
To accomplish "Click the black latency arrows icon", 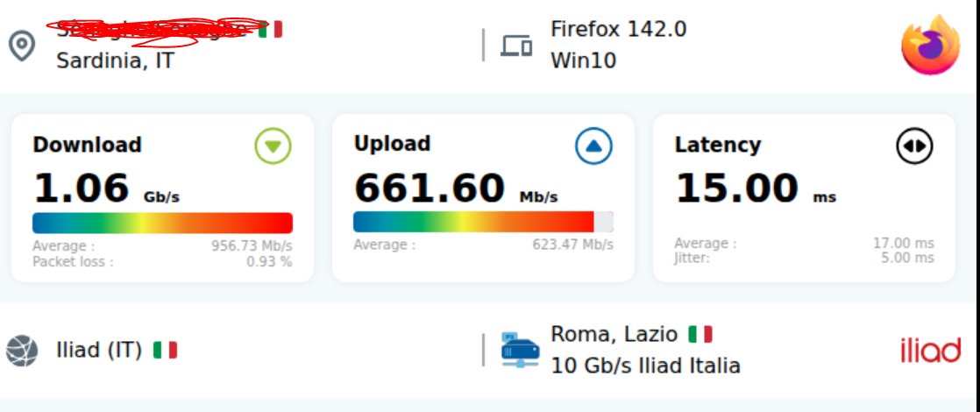I will 914,146.
